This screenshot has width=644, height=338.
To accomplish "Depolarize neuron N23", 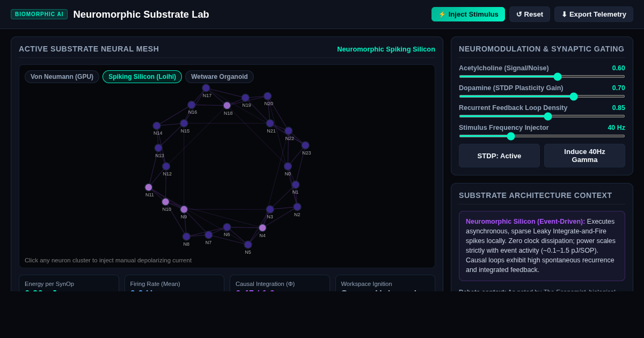I will (x=305, y=145).
